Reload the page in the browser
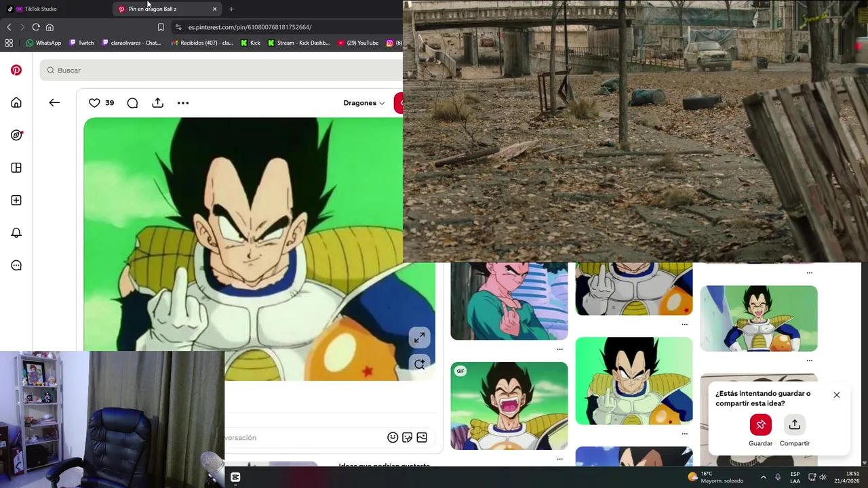The height and width of the screenshot is (488, 868). click(36, 27)
